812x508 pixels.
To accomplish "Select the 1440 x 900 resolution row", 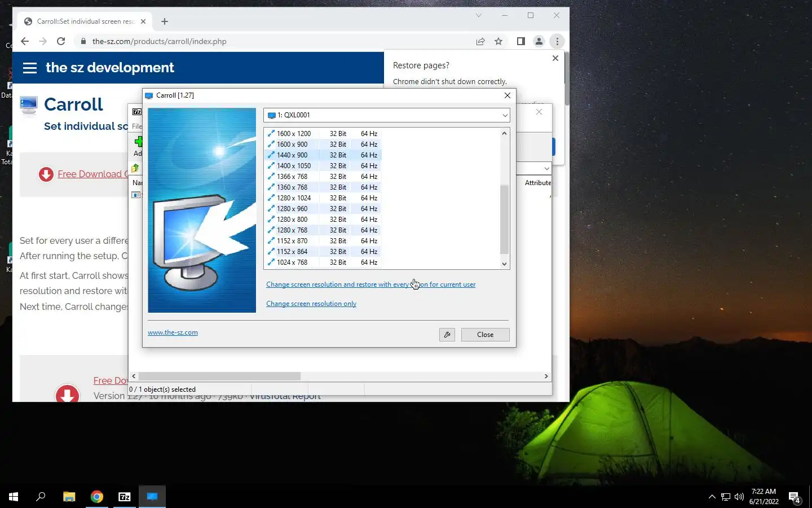I will [323, 155].
